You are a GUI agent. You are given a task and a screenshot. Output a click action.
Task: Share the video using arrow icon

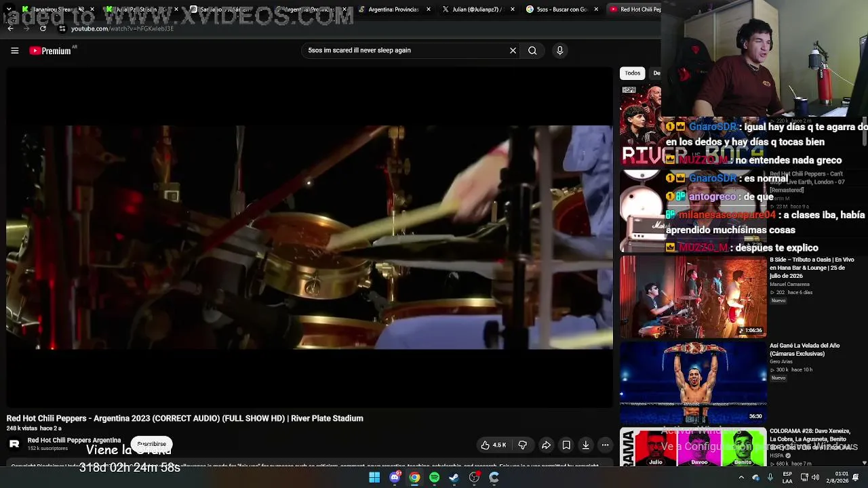(x=546, y=445)
